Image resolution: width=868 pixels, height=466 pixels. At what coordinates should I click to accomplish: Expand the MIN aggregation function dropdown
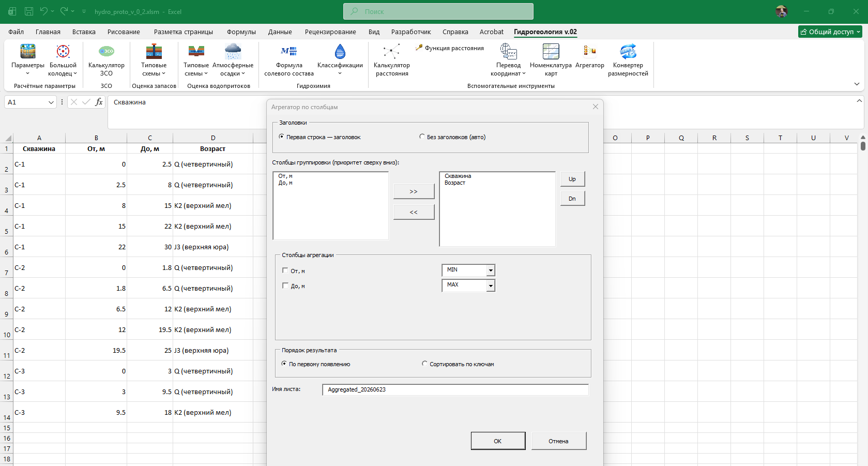point(491,270)
